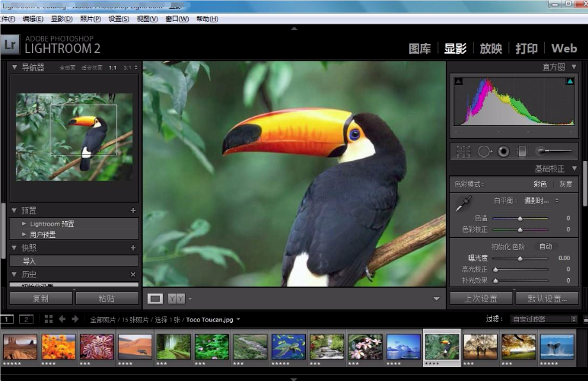Viewport: 588px width, 381px height.
Task: Collapse the filmstrip with bottom arrow
Action: [294, 379]
